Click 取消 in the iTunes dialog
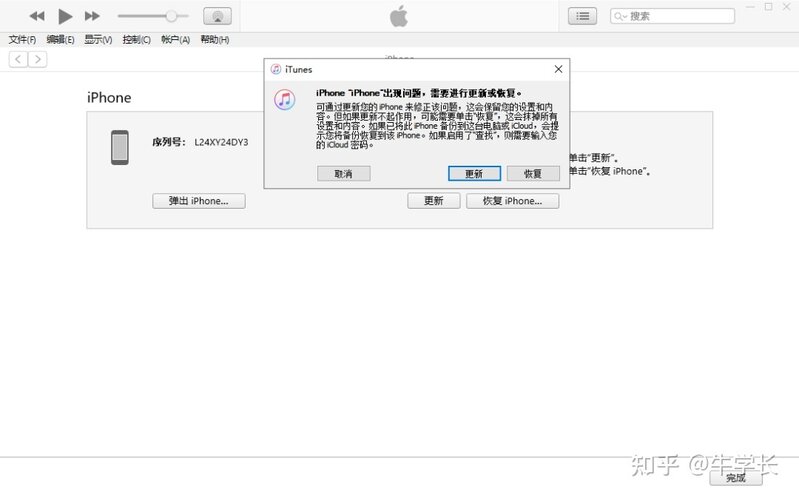Viewport: 799px width, 498px height. pos(343,173)
